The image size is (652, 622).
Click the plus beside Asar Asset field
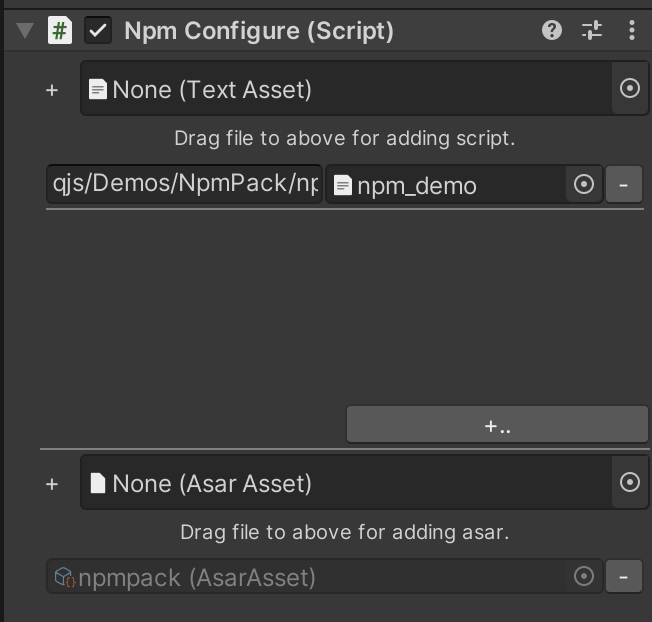52,484
